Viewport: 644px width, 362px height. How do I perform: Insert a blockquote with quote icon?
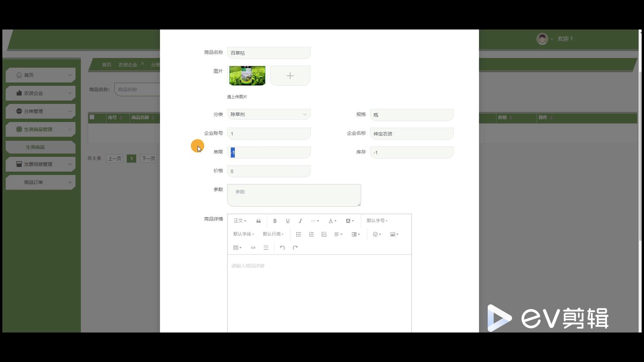258,221
